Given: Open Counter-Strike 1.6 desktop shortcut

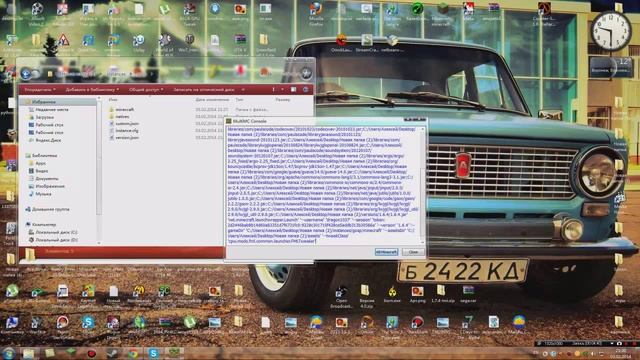Looking at the screenshot, I should (x=544, y=13).
